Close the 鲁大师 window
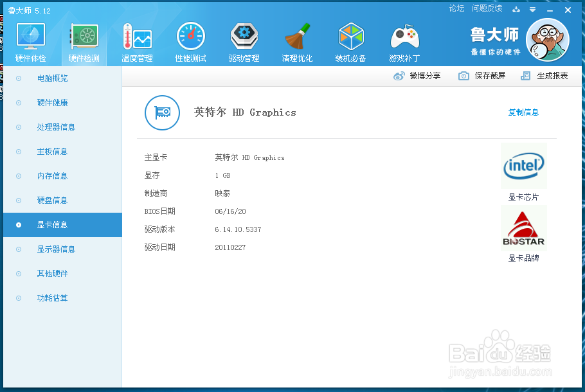Screen dimensions: 585x392 [x=568, y=10]
